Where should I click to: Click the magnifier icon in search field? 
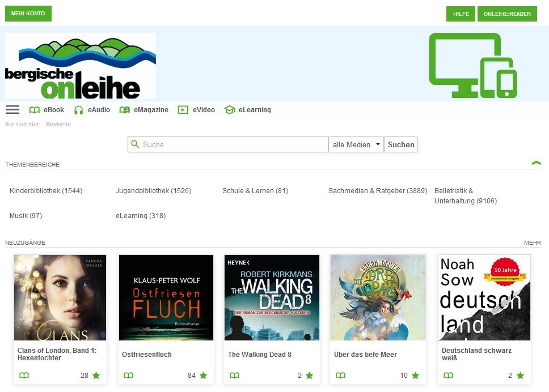pyautogui.click(x=135, y=144)
